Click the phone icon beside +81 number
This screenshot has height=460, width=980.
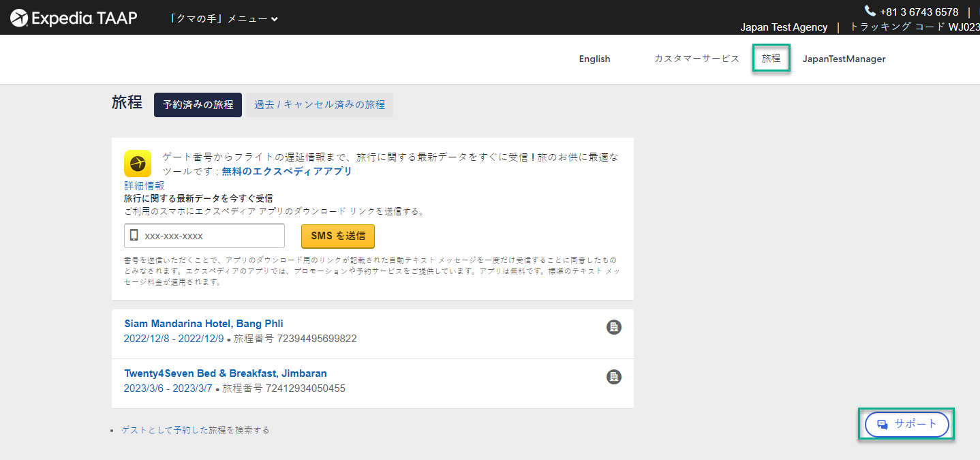(x=870, y=11)
